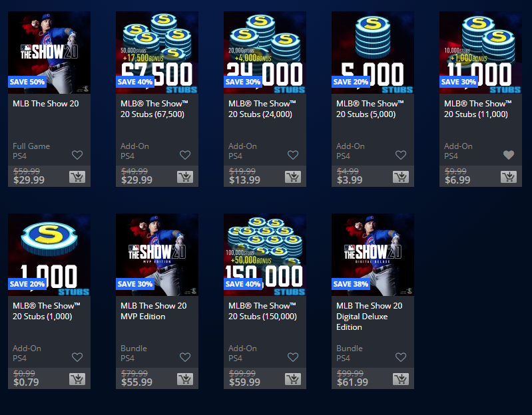Add MVP Edition bundle to cart

pos(185,379)
